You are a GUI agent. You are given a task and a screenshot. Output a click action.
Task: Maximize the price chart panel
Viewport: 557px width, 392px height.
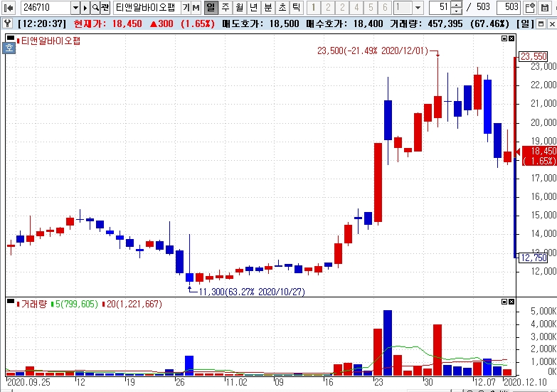click(504, 38)
